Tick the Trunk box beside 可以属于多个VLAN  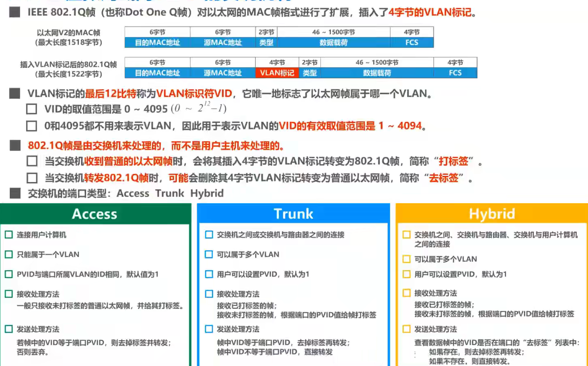pyautogui.click(x=209, y=254)
